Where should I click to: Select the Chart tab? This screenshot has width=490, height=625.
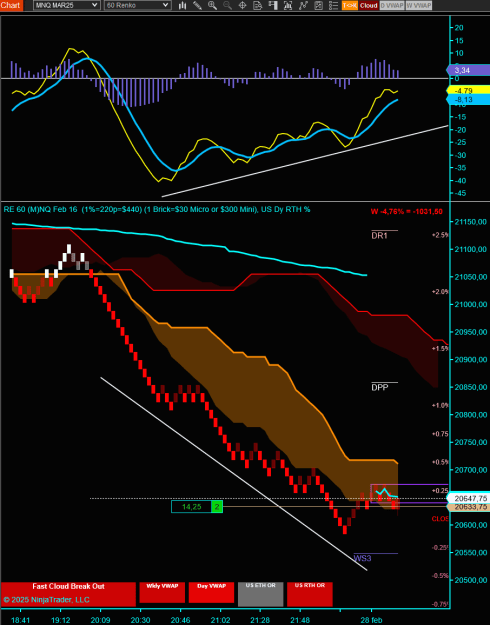click(x=11, y=5)
